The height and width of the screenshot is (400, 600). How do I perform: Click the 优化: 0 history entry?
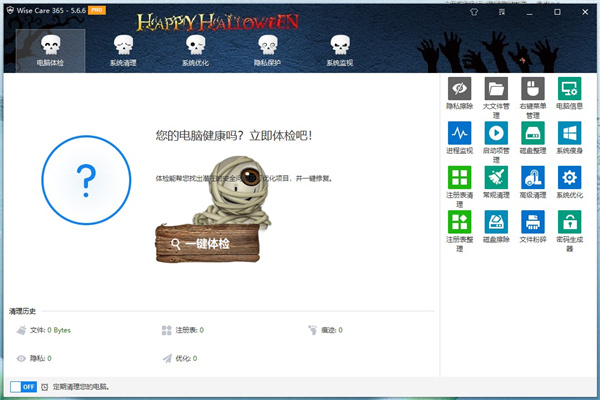(x=180, y=358)
